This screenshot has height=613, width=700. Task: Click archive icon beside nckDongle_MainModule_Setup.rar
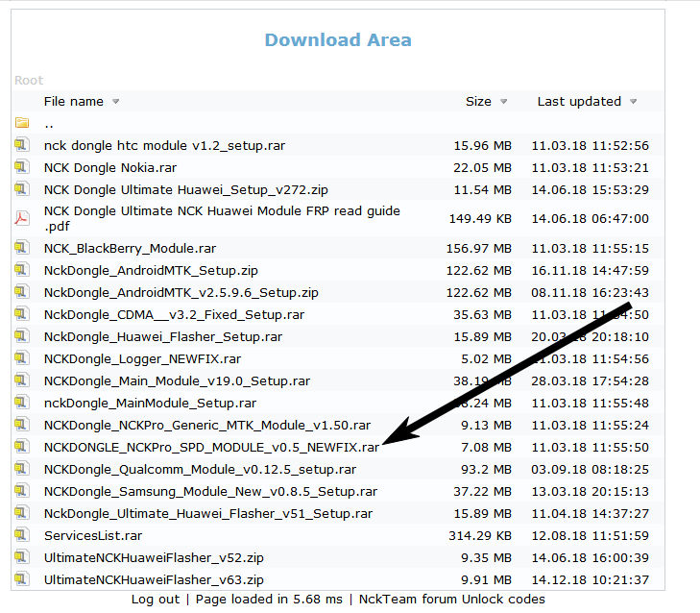coord(22,403)
